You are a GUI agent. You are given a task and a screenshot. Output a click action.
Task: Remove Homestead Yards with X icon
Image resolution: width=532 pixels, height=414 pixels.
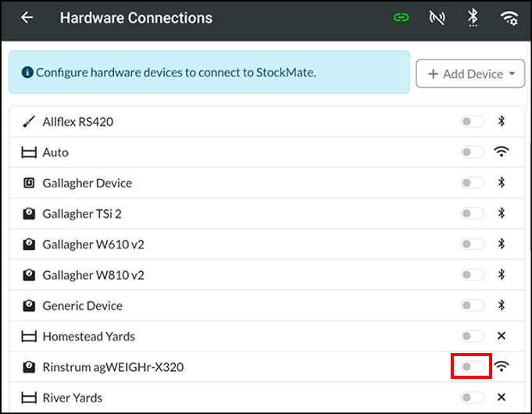pyautogui.click(x=501, y=336)
